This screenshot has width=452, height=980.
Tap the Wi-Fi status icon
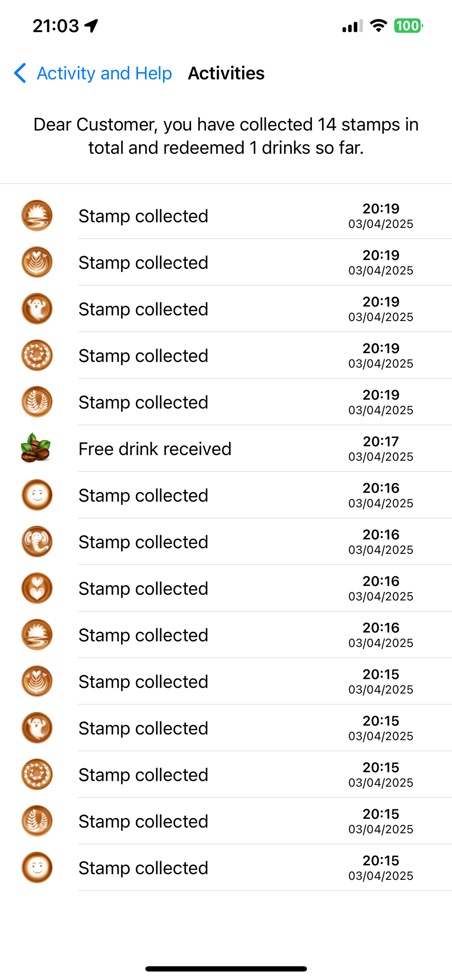click(x=378, y=26)
